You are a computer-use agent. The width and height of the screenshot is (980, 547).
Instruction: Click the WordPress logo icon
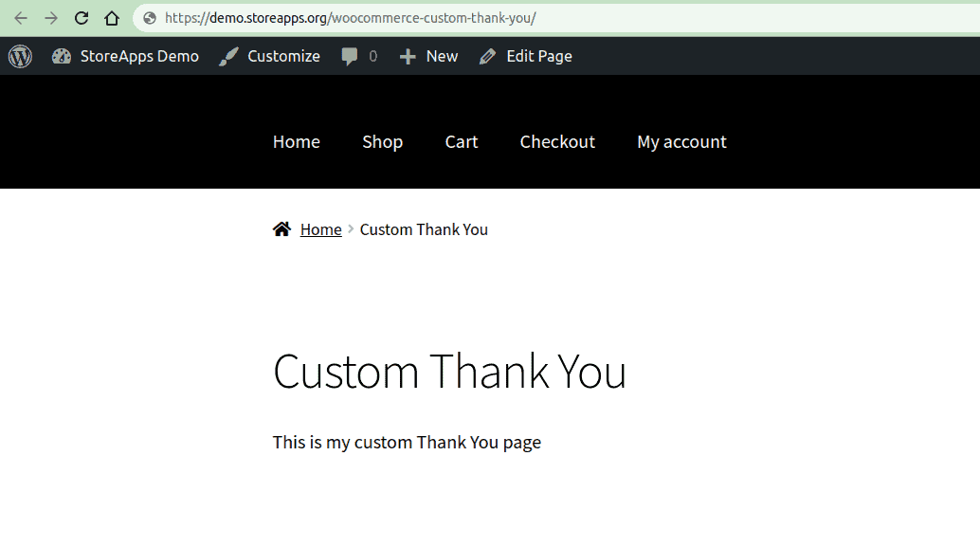click(x=20, y=56)
